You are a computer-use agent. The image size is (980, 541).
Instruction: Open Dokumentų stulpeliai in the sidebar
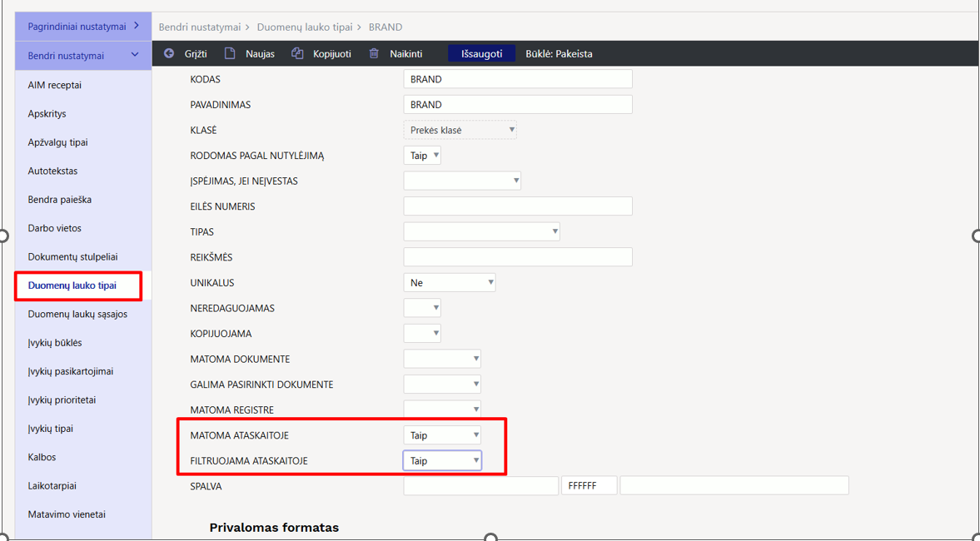click(x=73, y=256)
